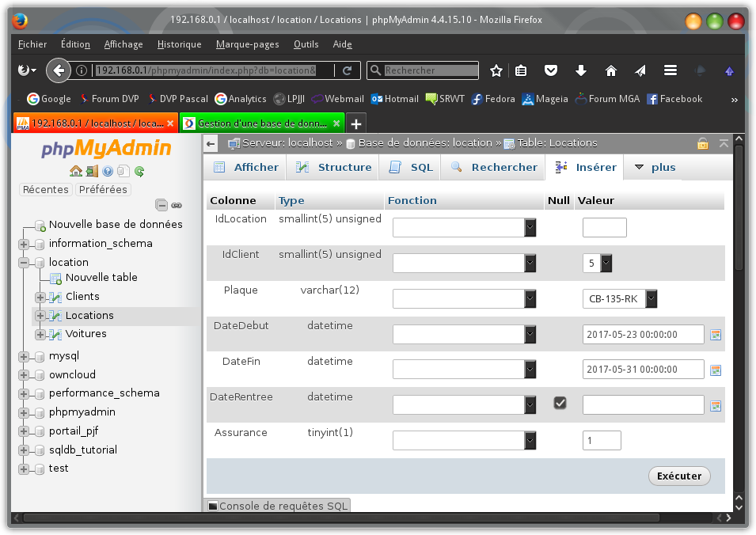Viewport: 756px width, 535px height.
Task: Click the Firefox downloads arrow icon
Action: [x=580, y=70]
